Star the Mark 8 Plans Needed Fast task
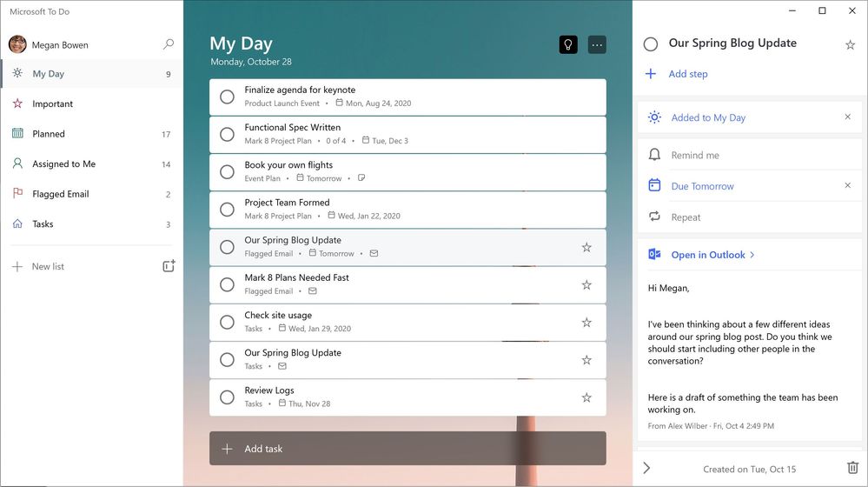Viewport: 868px width, 487px height. coord(586,284)
